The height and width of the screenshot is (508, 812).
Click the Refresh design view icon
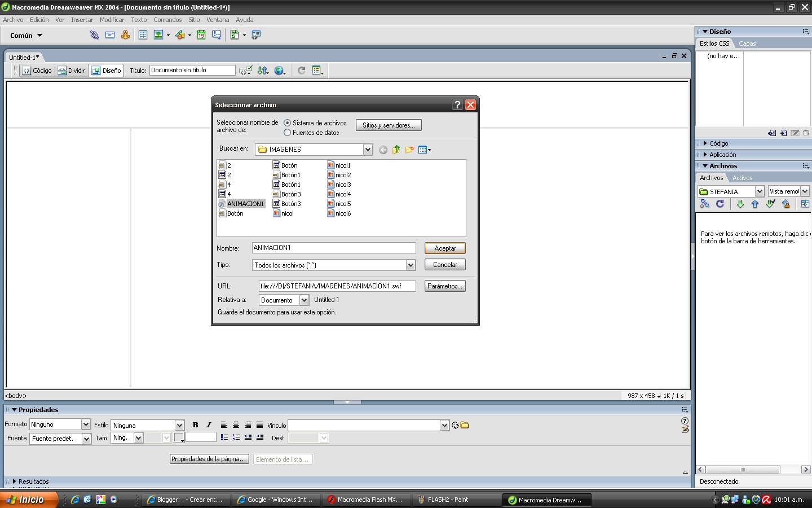(302, 71)
